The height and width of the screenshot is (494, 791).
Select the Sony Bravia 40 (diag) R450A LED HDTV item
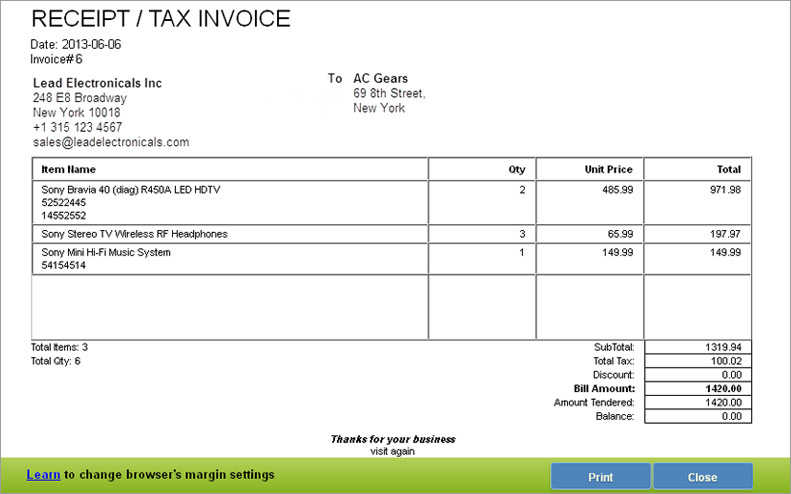pyautogui.click(x=131, y=190)
